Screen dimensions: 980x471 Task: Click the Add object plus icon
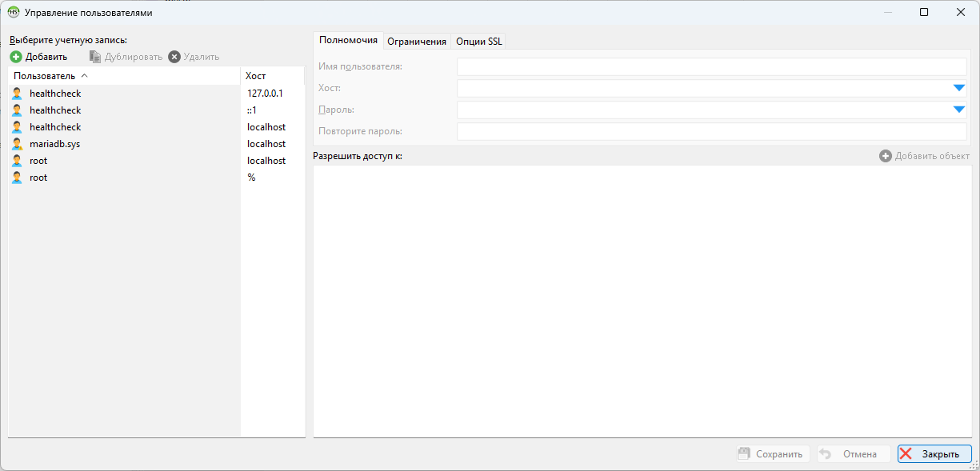click(885, 156)
